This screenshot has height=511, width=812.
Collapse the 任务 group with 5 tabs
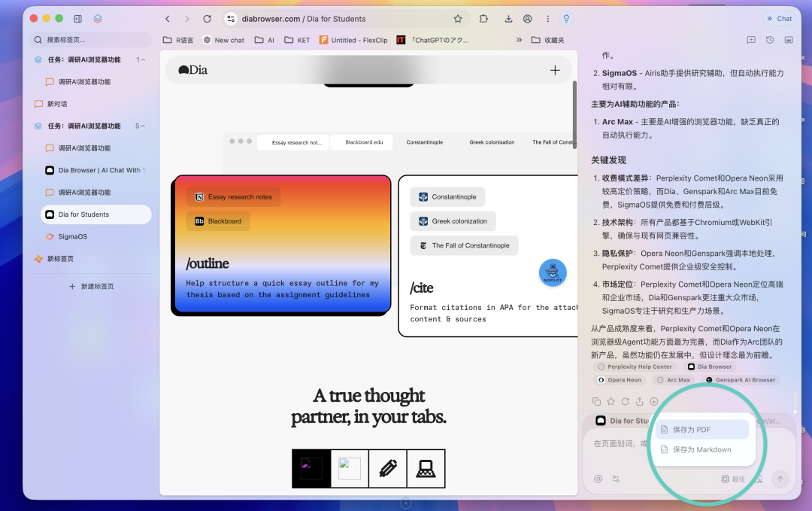click(143, 126)
